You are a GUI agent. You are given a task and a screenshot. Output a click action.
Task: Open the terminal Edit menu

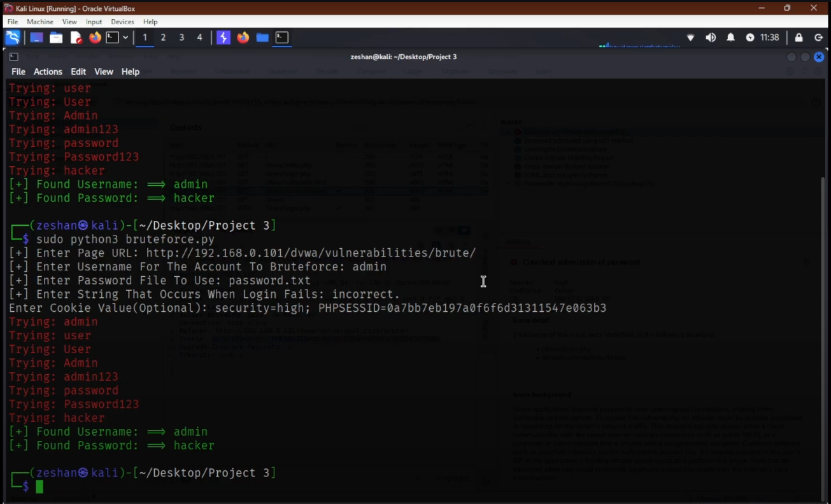[78, 72]
